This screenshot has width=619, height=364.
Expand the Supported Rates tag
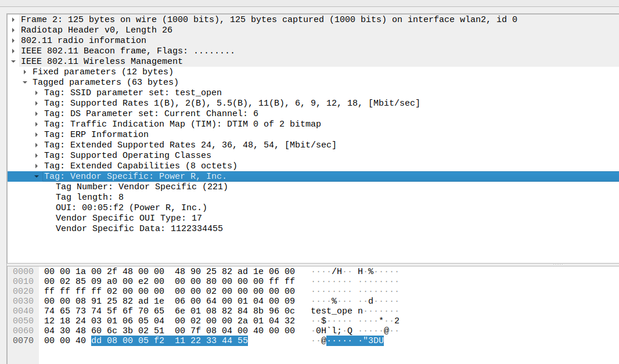click(37, 103)
